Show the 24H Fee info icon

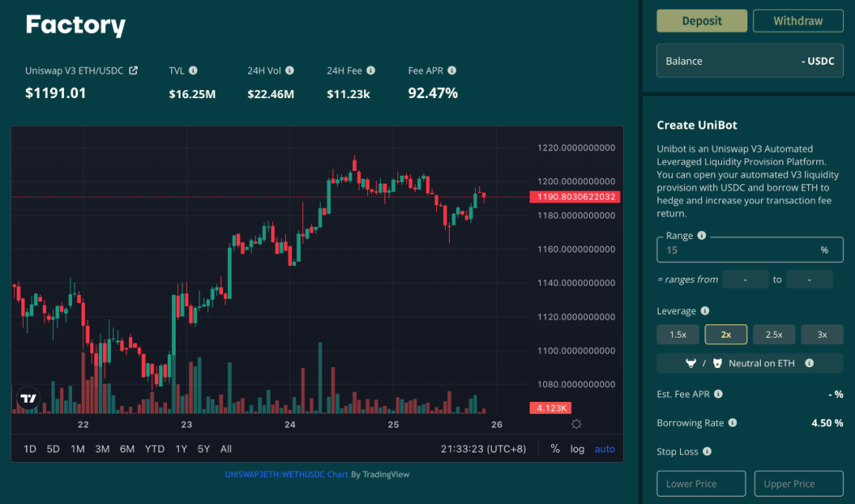370,70
